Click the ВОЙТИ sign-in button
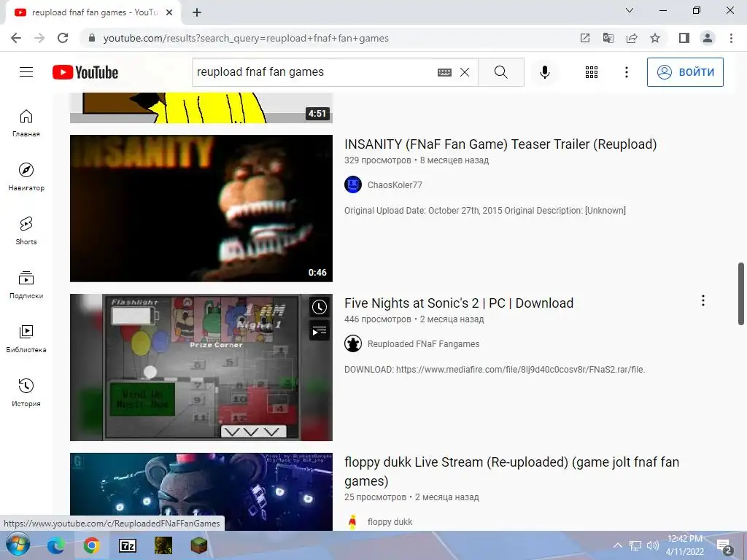The image size is (747, 560). (685, 72)
